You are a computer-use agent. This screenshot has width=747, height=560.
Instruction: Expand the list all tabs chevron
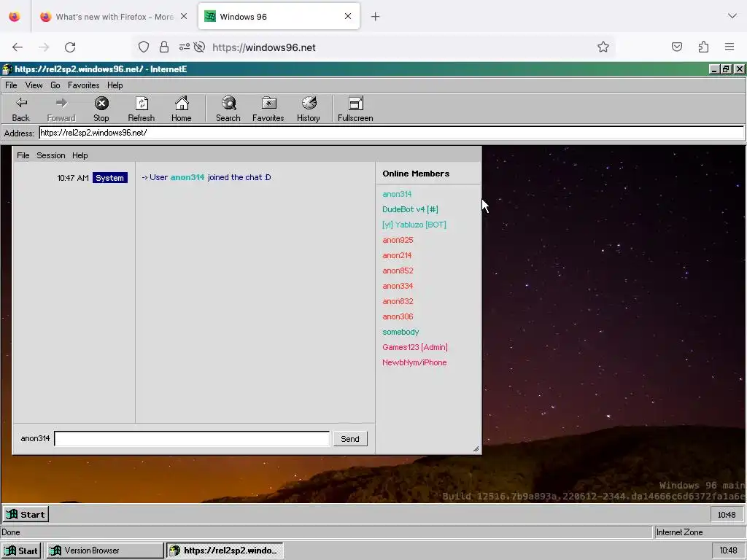(732, 16)
